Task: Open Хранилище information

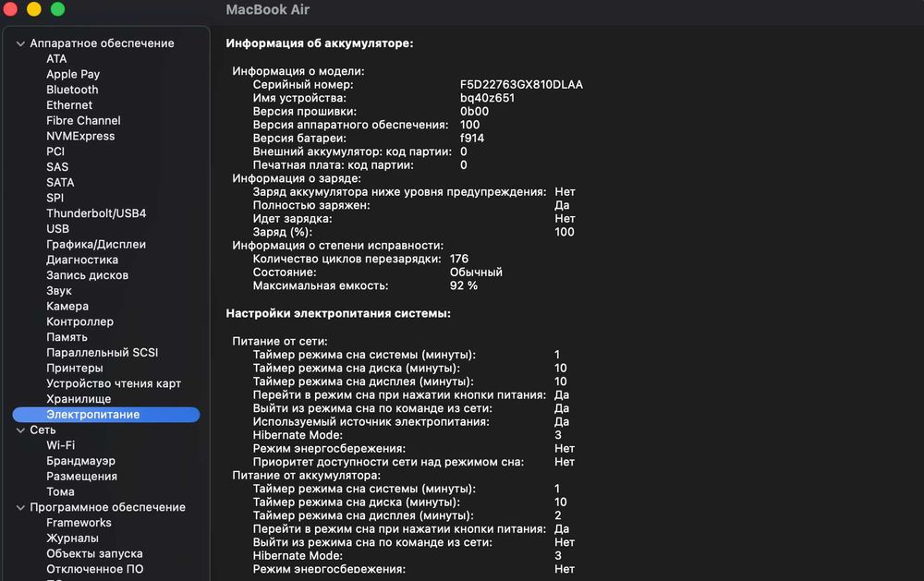Action: coord(79,399)
